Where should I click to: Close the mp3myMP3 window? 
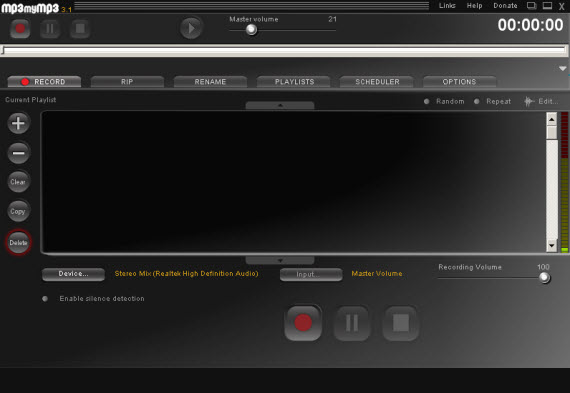(562, 6)
